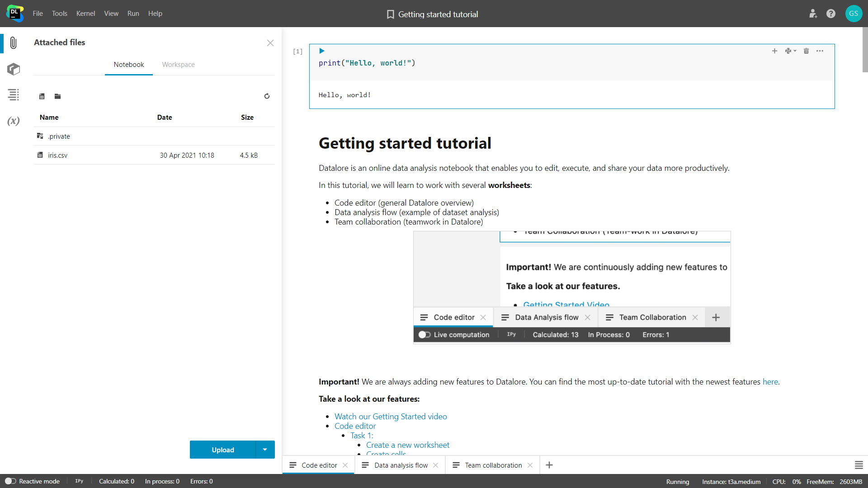Expand cell toolbar dropdown arrow
Viewport: 868px width, 488px height.
tap(795, 51)
